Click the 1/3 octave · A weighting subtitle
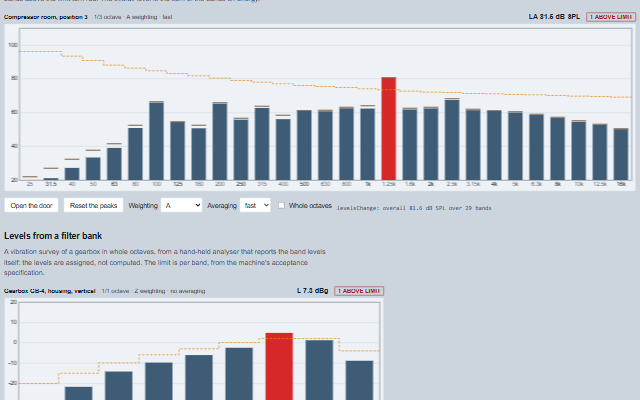 (133, 17)
